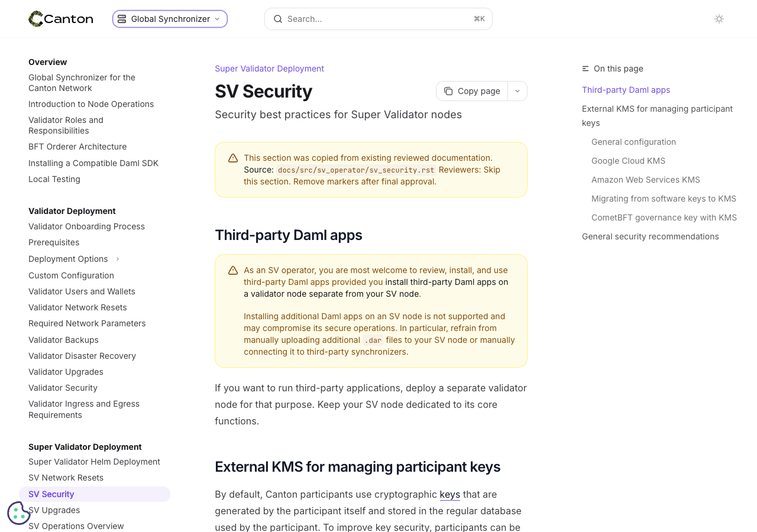This screenshot has width=757, height=532.
Task: Open Validator Backups page
Action: coord(63,340)
